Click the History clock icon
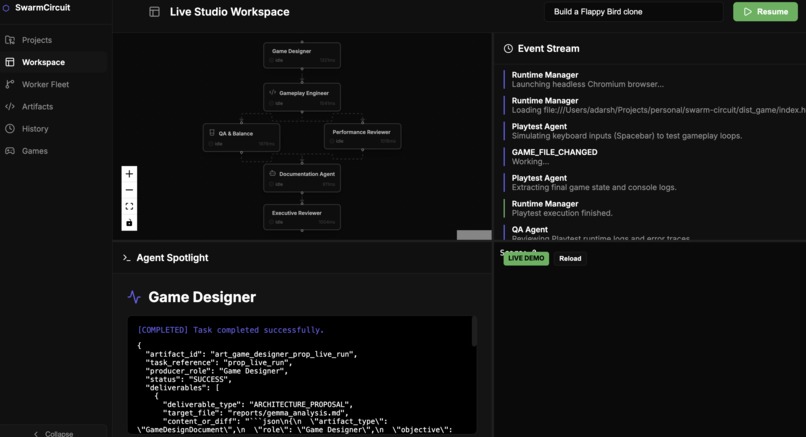This screenshot has width=806, height=437. 10,129
